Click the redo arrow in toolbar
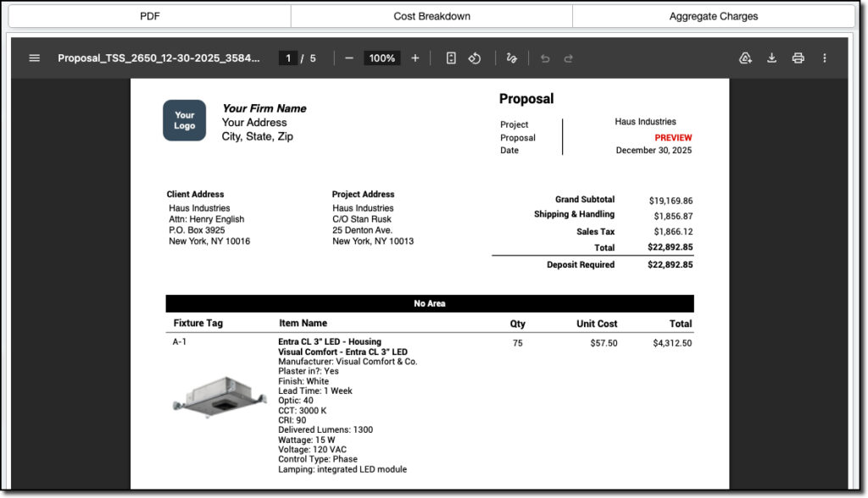 tap(569, 58)
